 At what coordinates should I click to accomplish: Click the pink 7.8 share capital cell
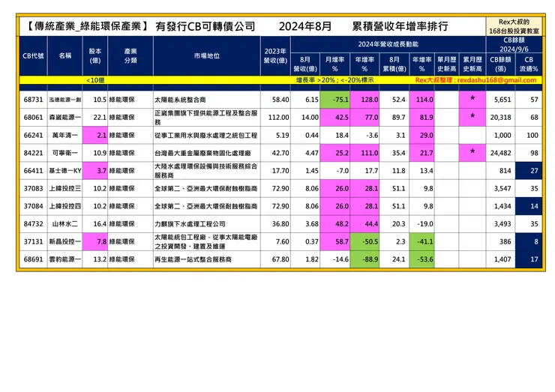pyautogui.click(x=94, y=241)
